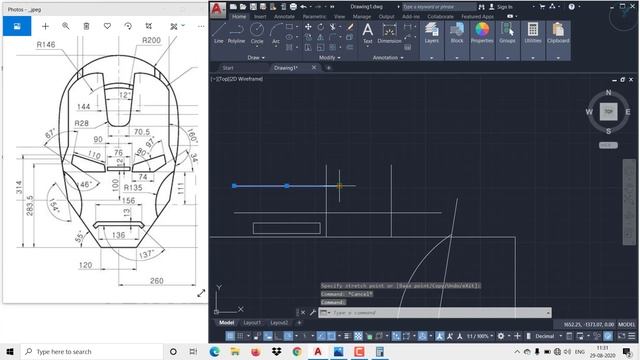Screen dimensions: 640x360
Task: Switch to the Insert ribbon tab
Action: [260, 16]
